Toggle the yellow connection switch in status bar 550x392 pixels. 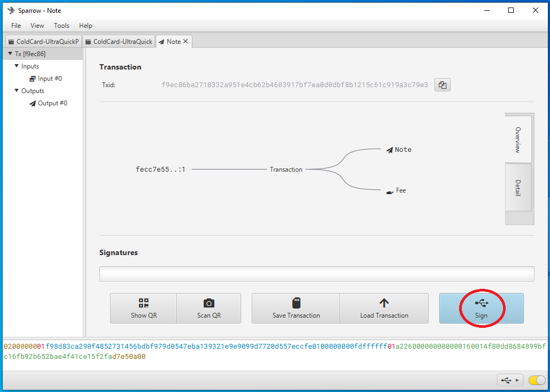[x=537, y=380]
